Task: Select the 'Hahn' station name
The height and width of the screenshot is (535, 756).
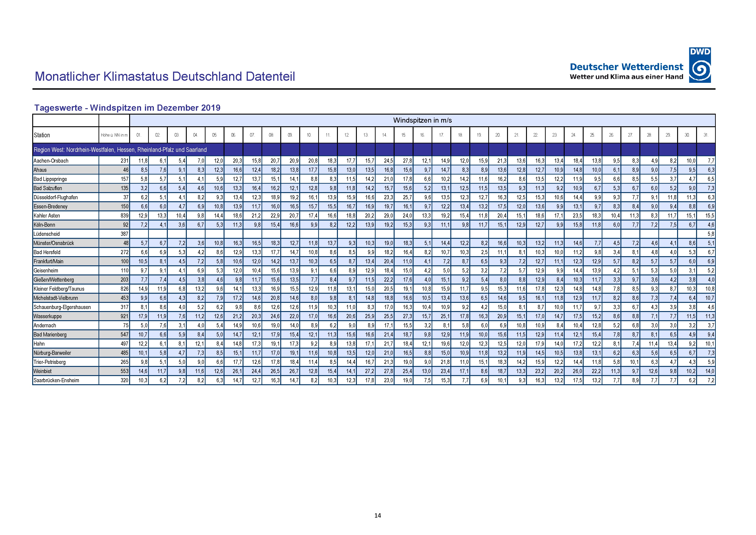Action: [x=39, y=344]
